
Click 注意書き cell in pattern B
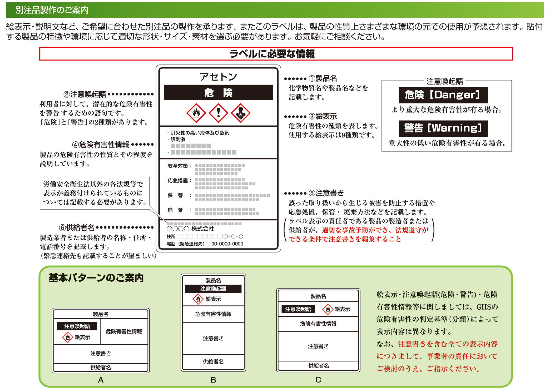(x=213, y=338)
